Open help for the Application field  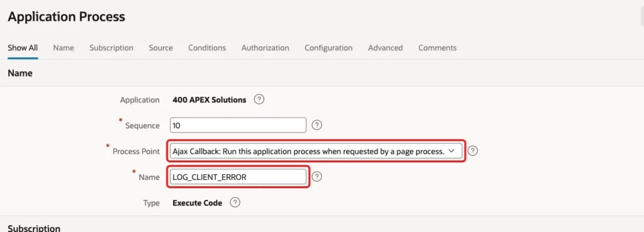[x=258, y=99]
